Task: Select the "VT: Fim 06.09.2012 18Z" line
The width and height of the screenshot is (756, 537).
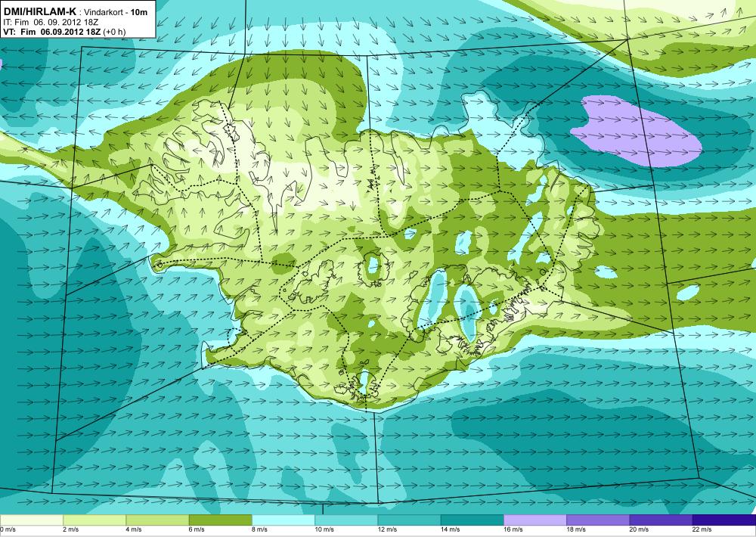Action: 51,32
